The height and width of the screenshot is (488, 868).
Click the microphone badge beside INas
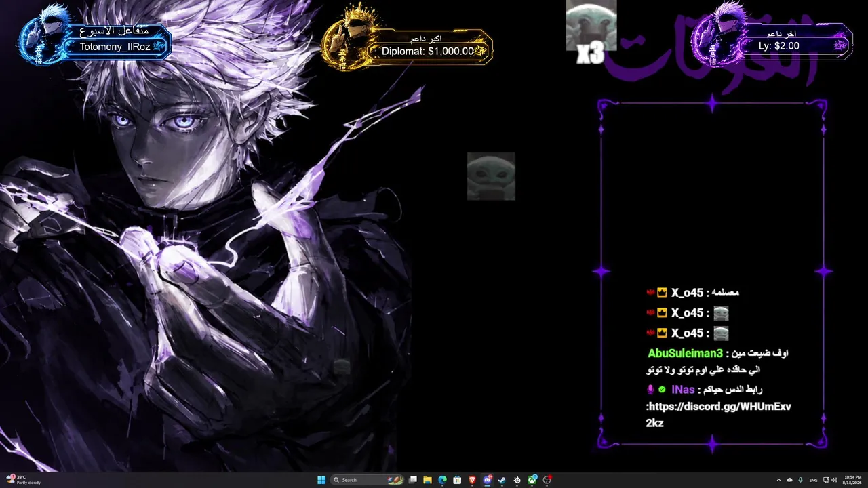[650, 390]
